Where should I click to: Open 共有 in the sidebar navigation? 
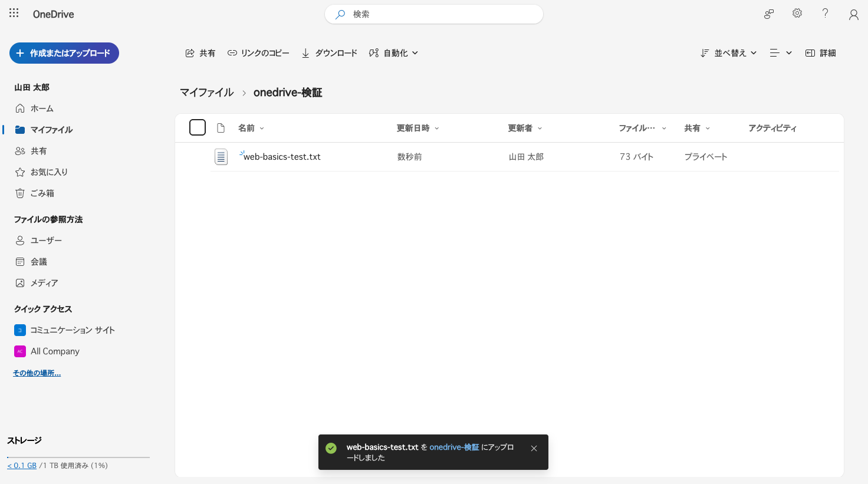tap(38, 151)
